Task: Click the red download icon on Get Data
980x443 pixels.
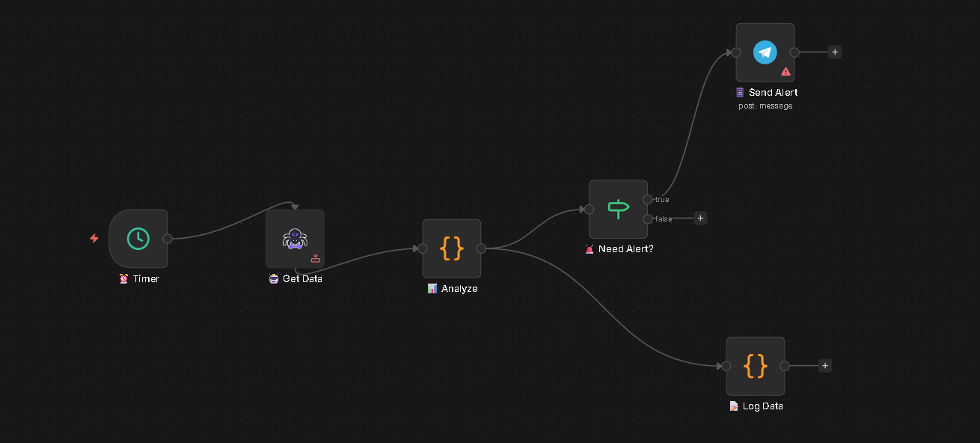Action: [x=315, y=258]
